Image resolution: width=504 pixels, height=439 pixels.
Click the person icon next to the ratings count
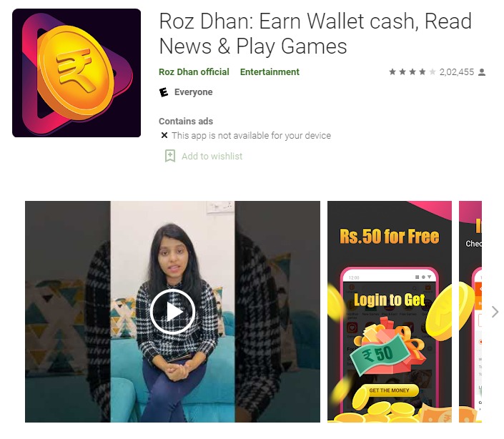(482, 72)
